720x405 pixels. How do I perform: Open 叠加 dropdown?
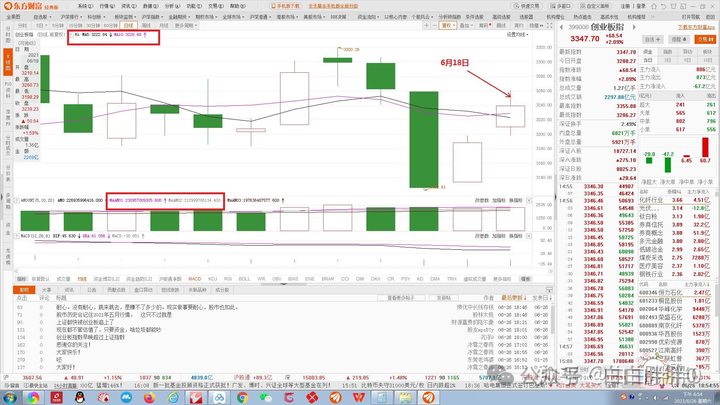(x=466, y=26)
